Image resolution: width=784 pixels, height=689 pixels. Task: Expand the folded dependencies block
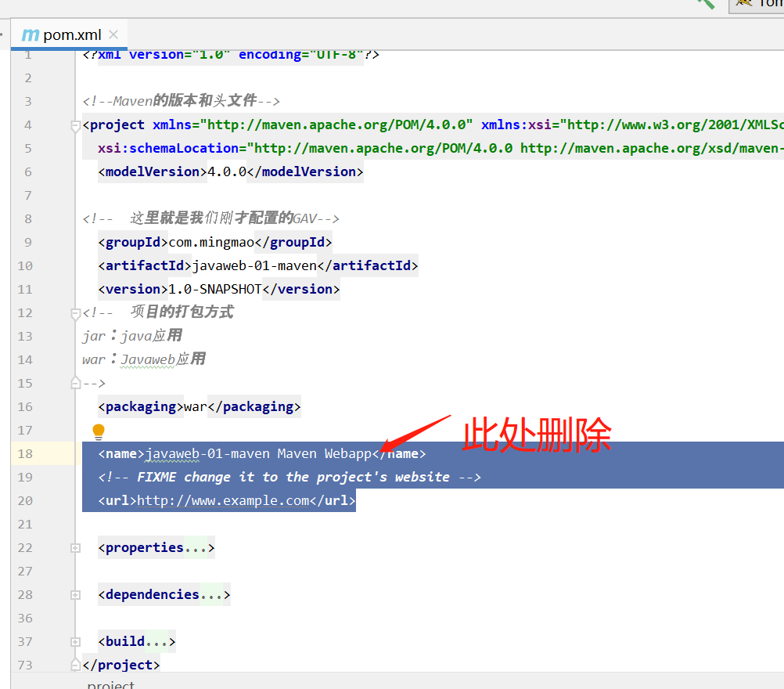click(x=75, y=595)
